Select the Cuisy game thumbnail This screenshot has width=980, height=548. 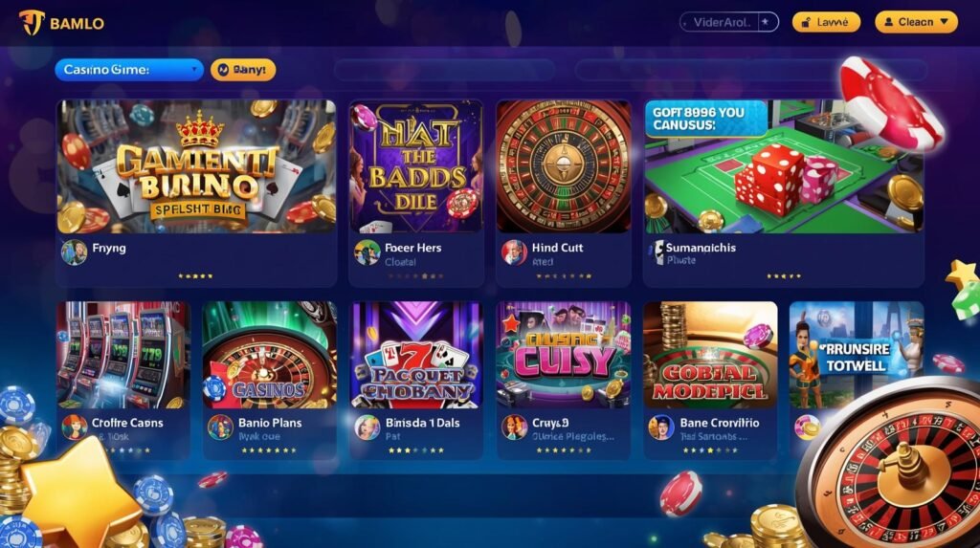pos(564,355)
